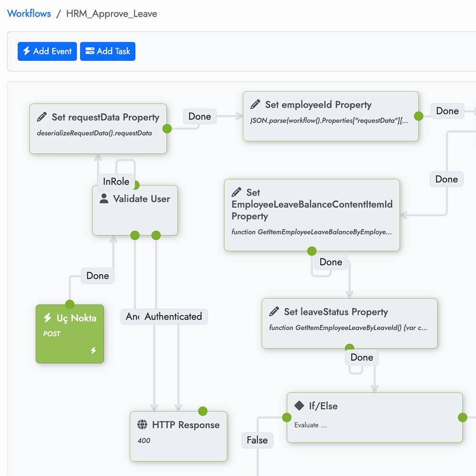
Task: Select the Authenticated connection label
Action: pyautogui.click(x=173, y=317)
